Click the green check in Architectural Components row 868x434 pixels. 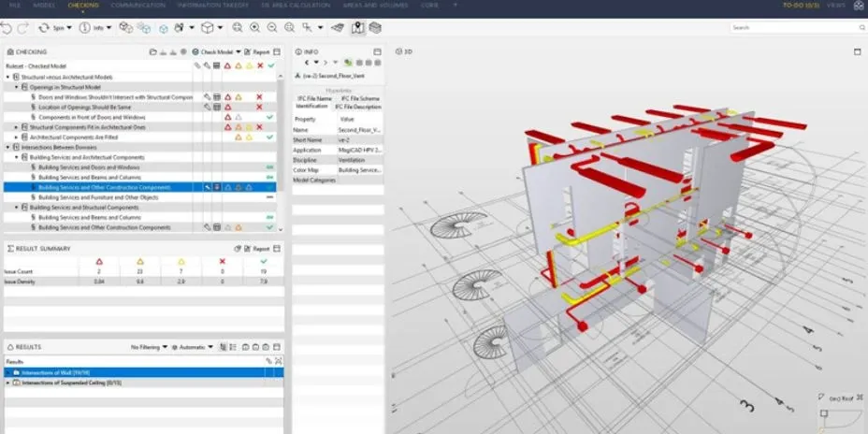point(269,137)
